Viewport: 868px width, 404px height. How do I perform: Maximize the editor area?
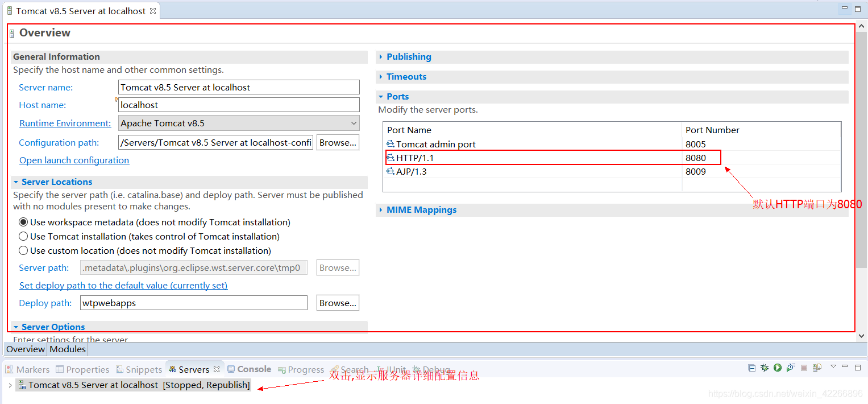(858, 9)
